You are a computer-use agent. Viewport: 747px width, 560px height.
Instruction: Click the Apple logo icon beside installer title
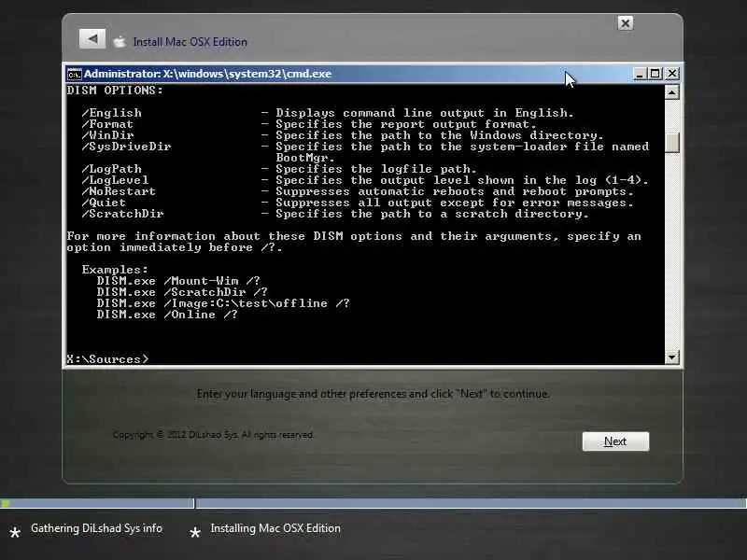120,42
